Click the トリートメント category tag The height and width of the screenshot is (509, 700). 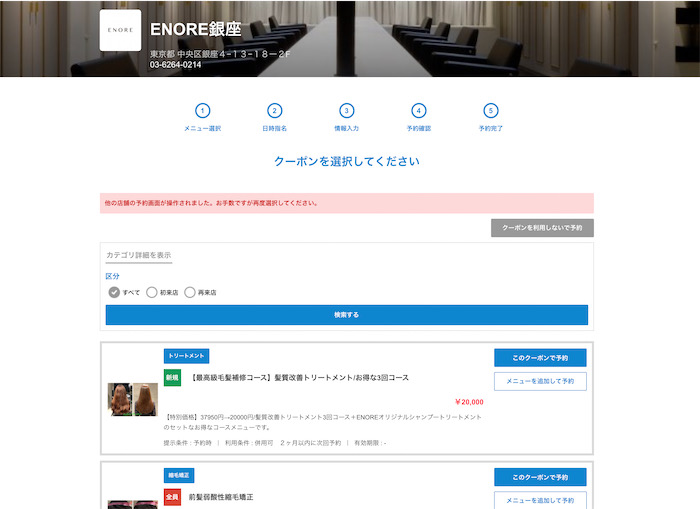[186, 356]
